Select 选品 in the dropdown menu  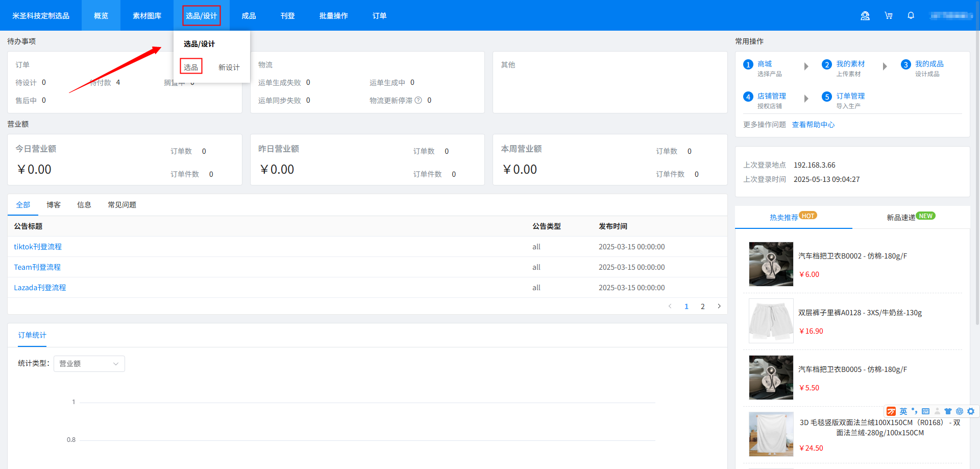coord(191,67)
